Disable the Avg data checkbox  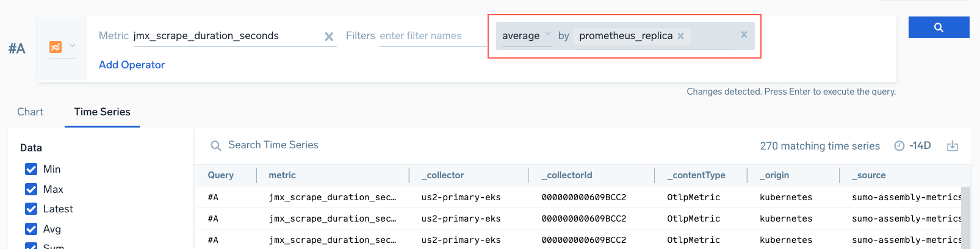(x=31, y=229)
